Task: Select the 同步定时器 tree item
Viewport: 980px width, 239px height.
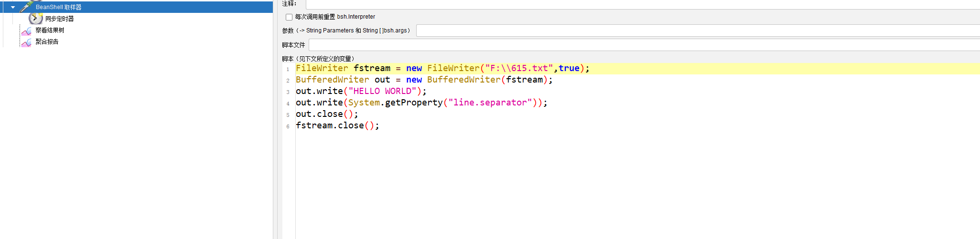Action: tap(60, 19)
